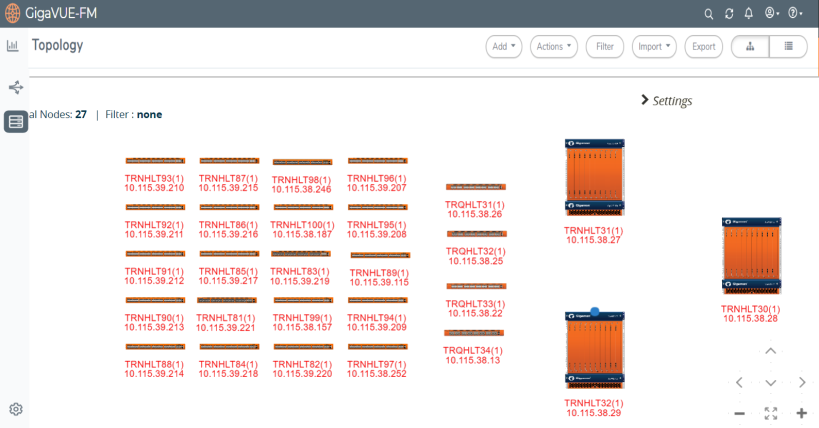Zoom out with the minus icon
Screen dimensions: 819x428
pos(739,413)
